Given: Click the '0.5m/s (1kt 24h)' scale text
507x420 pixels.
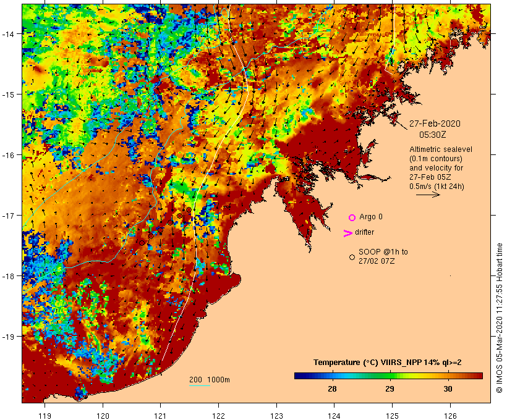Looking at the screenshot, I should coord(437,187).
